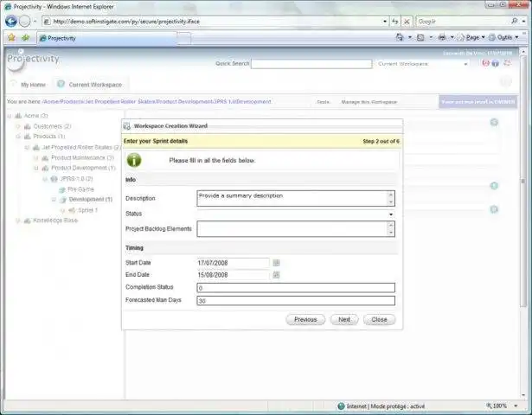
Task: Click the End Date field showing 15/08/2008
Action: 234,275
